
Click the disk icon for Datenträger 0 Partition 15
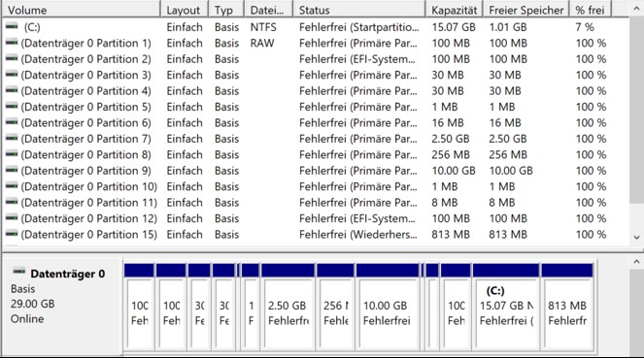(x=12, y=234)
